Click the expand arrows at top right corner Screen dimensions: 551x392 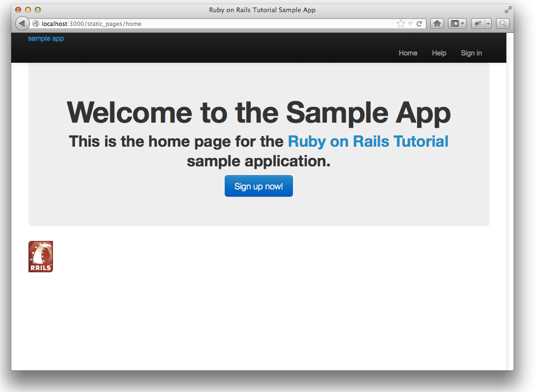507,9
